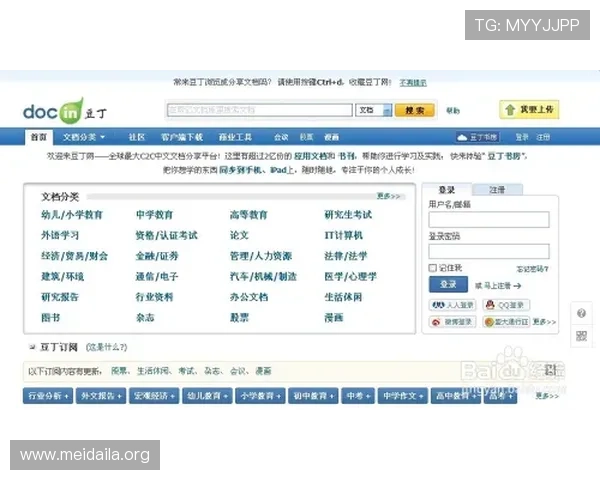Expand the 行业分析 + subscription tag
Screen dimensions: 600x480
(48, 396)
